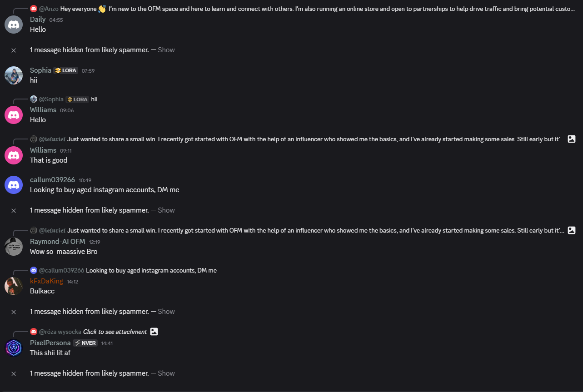Open PixelPersona's hexagon avatar
Viewport: 583px width, 392px height.
pyautogui.click(x=14, y=348)
